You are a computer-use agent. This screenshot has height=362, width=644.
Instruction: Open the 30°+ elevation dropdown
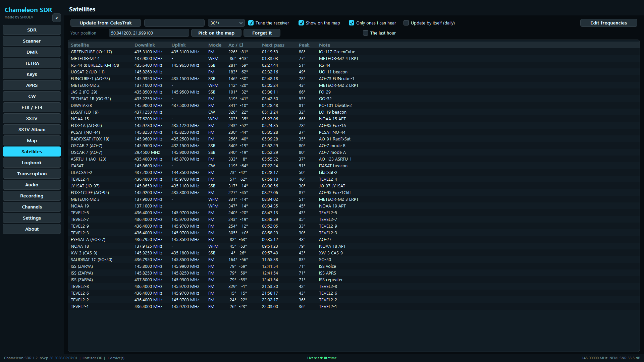click(x=226, y=23)
